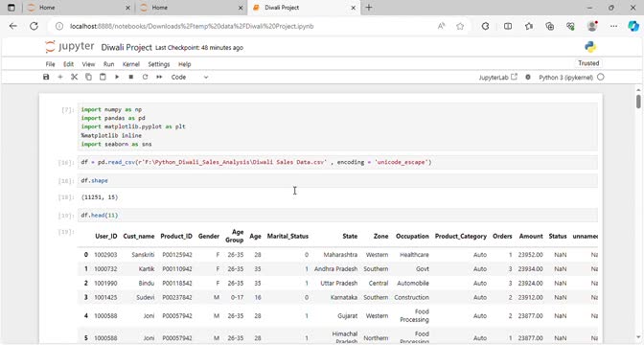The width and height of the screenshot is (644, 345).
Task: Add page to favorites with the star icon
Action: (460, 26)
